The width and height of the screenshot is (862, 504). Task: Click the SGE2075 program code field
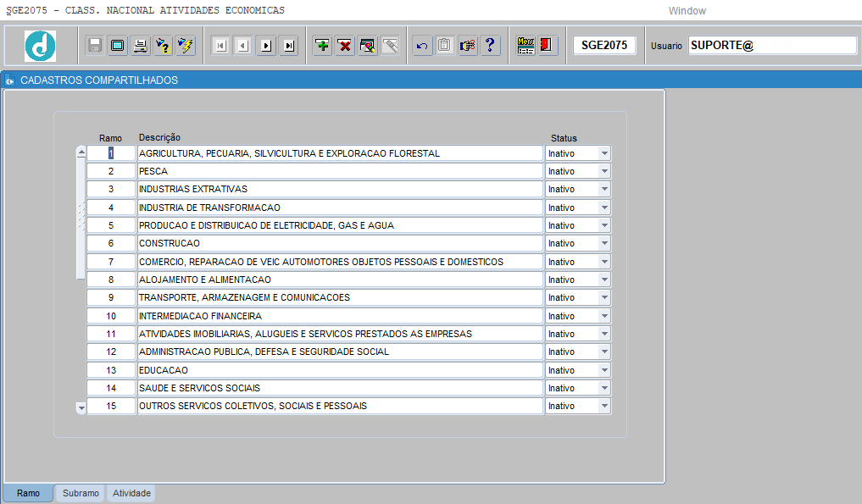604,45
